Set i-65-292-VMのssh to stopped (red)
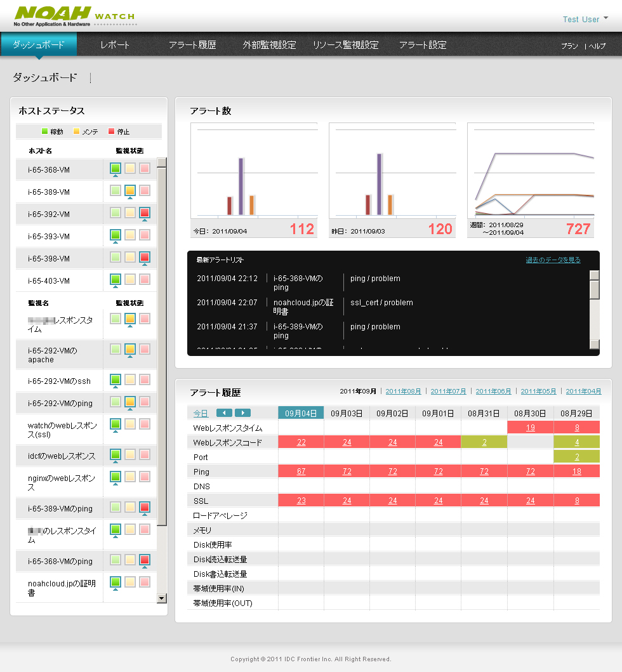Image resolution: width=622 pixels, height=672 pixels. pyautogui.click(x=145, y=379)
